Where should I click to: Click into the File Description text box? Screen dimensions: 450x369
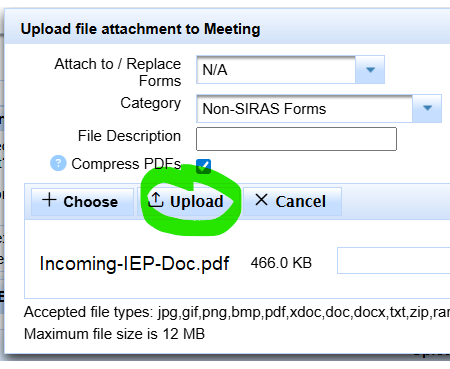pos(296,139)
